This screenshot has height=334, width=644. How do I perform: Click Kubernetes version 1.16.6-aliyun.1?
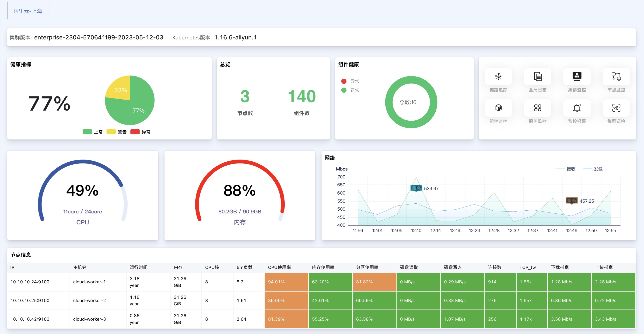click(235, 37)
